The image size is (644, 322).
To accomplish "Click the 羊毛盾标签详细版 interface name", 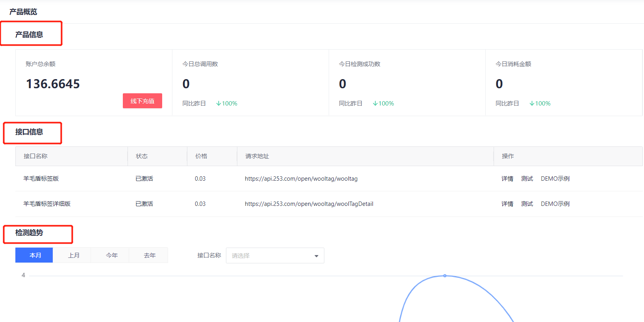I will click(47, 204).
